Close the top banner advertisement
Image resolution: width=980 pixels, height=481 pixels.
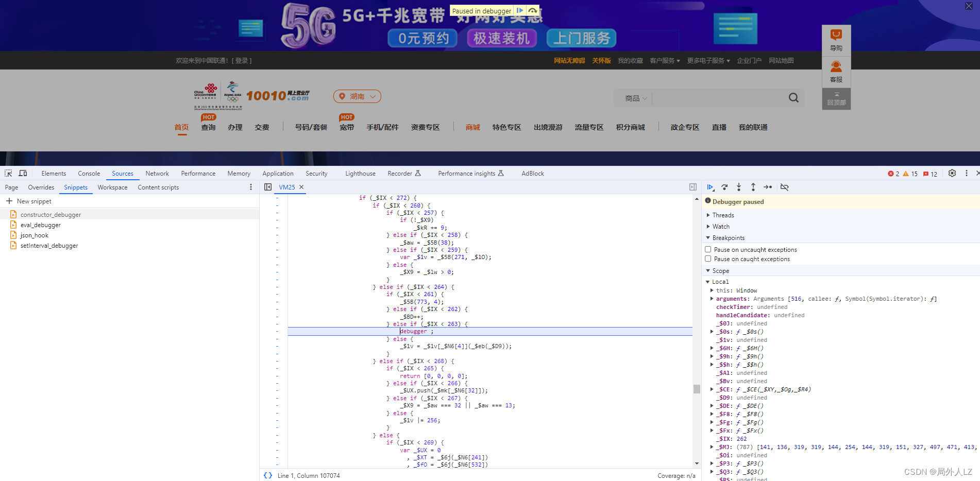pyautogui.click(x=969, y=6)
